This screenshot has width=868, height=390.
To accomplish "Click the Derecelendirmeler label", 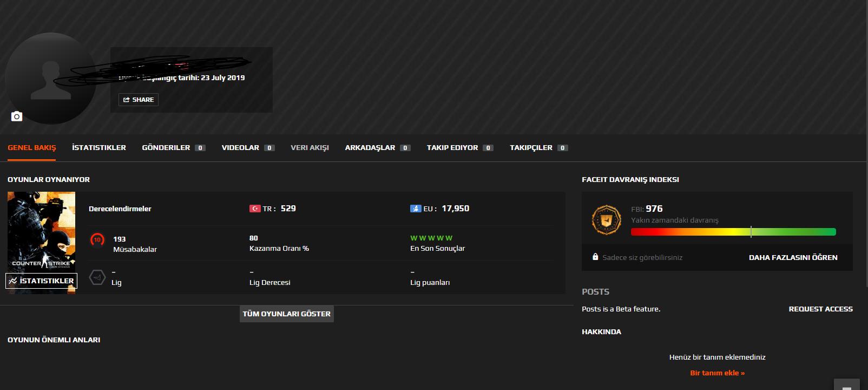I will tap(120, 209).
